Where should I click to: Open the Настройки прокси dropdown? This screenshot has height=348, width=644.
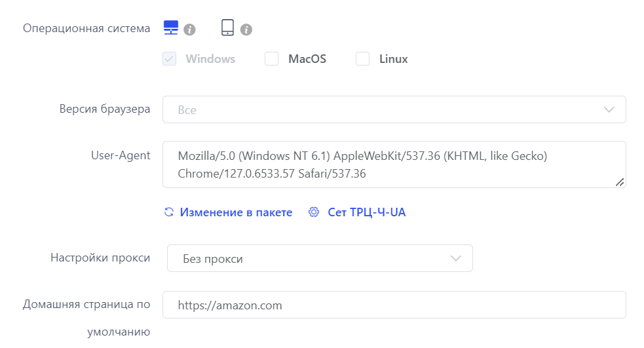coord(320,258)
